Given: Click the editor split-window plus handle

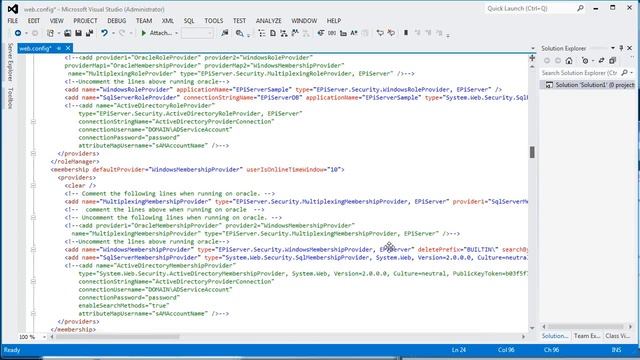Looking at the screenshot, I should coord(532,58).
